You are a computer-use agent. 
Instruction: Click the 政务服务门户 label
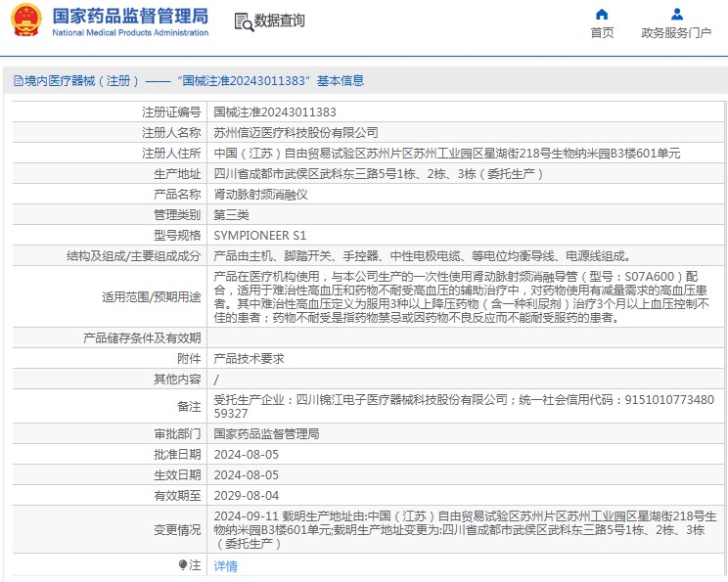coord(676,33)
